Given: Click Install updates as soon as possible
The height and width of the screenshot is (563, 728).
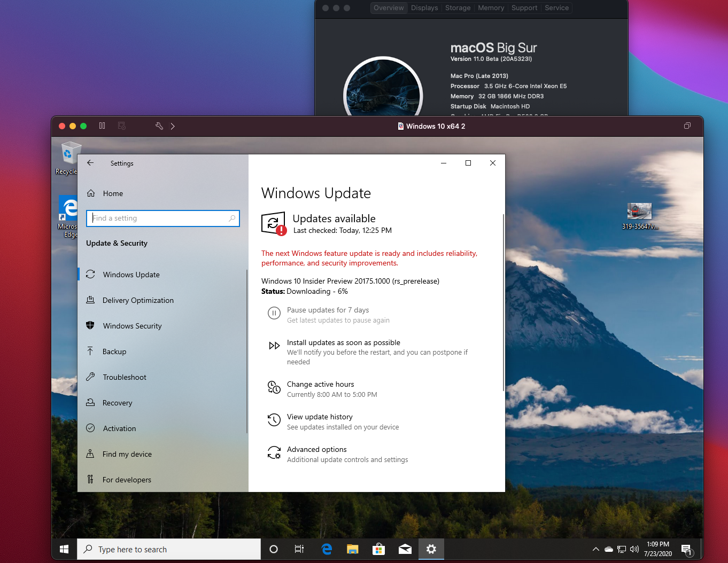Looking at the screenshot, I should [x=343, y=342].
